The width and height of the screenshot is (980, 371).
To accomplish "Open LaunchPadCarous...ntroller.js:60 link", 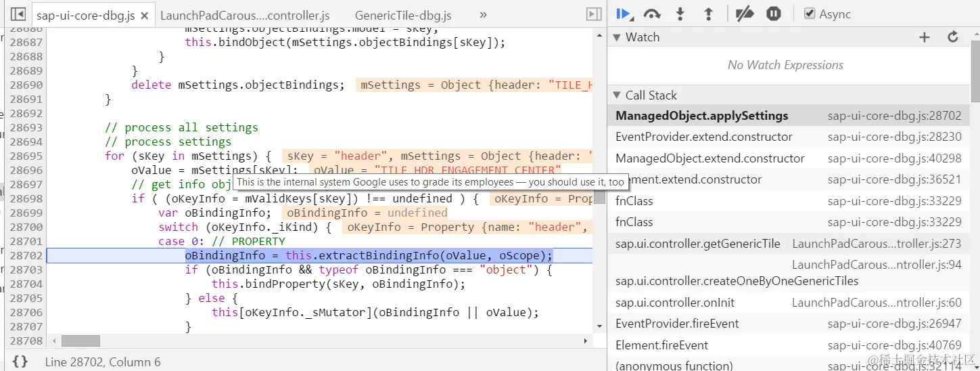I will [x=877, y=303].
